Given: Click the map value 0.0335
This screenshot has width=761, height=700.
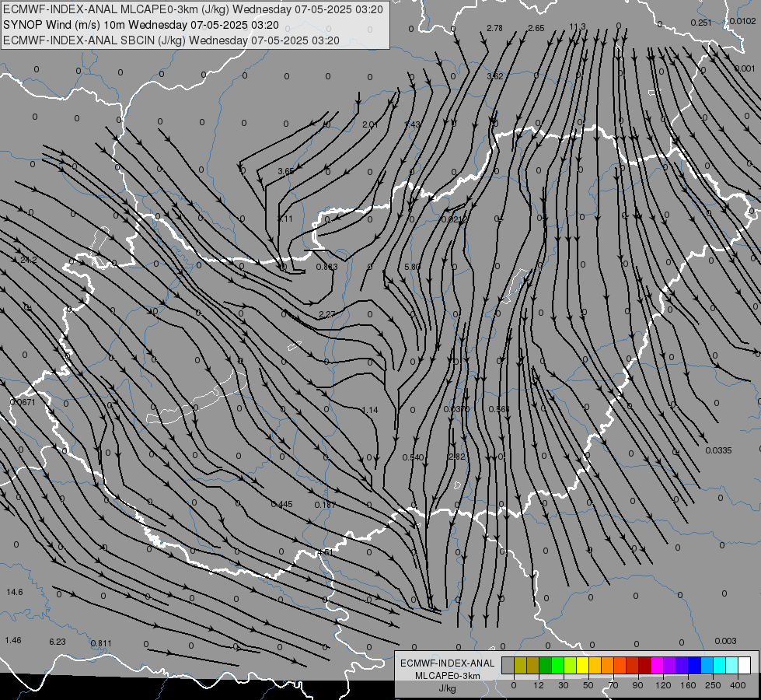Looking at the screenshot, I should click(718, 450).
